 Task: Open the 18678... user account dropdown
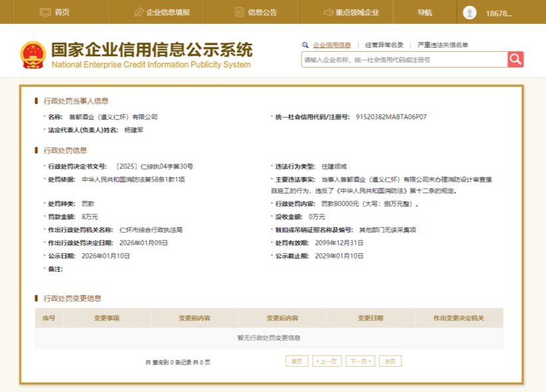pyautogui.click(x=499, y=13)
